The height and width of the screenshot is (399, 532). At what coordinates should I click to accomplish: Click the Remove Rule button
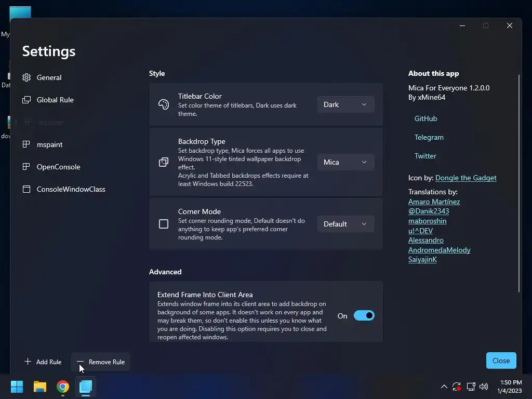(x=101, y=362)
